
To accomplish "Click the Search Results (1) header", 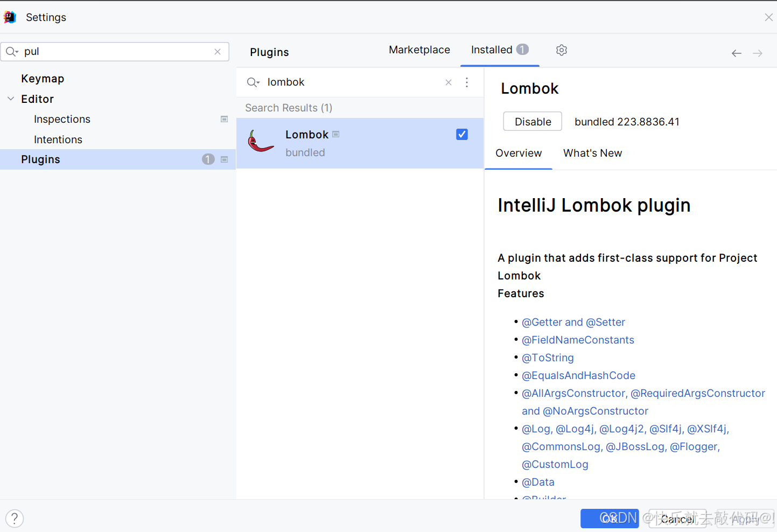I will (x=289, y=108).
